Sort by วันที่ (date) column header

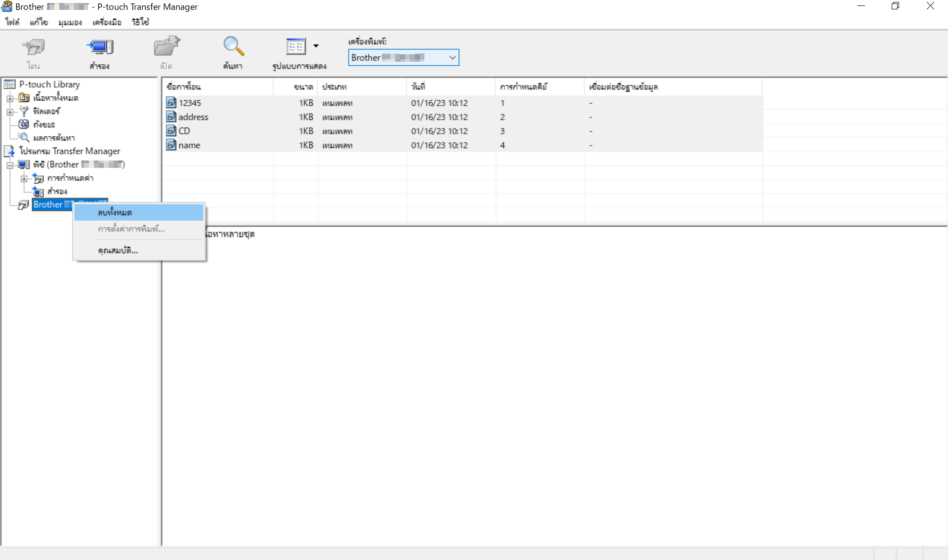(x=451, y=87)
